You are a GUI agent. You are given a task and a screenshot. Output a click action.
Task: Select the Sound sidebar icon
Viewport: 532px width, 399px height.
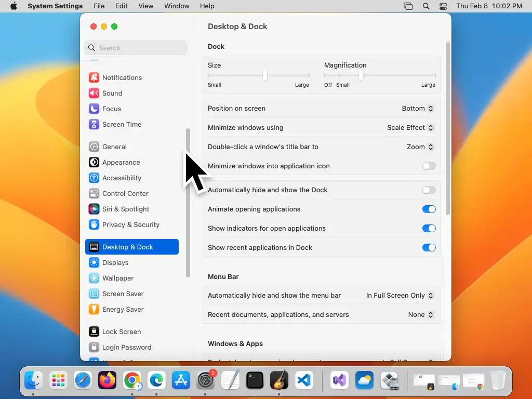point(94,93)
